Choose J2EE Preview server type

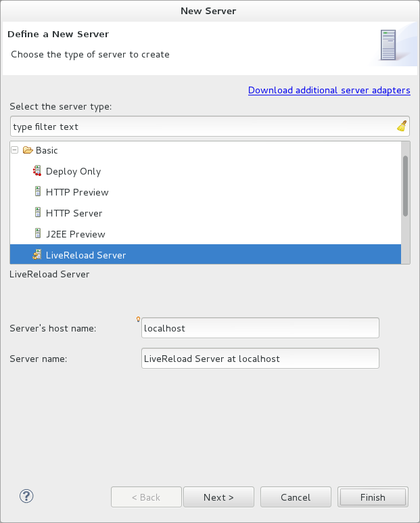point(75,234)
